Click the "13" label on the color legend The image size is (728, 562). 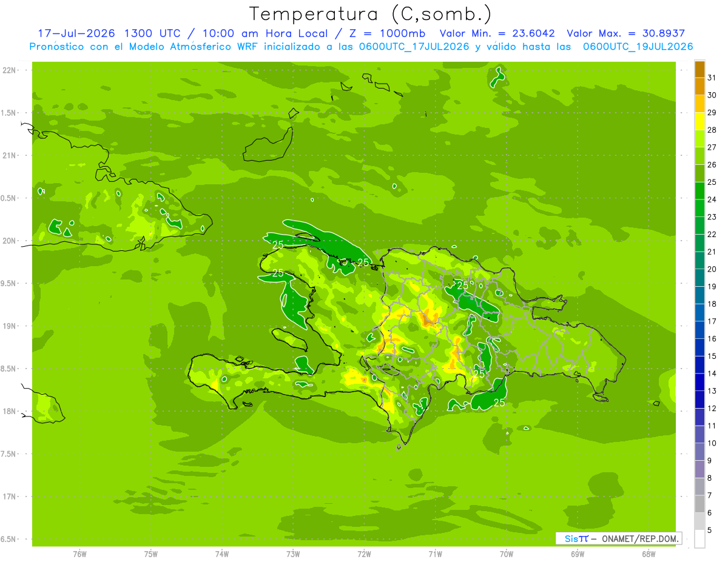[712, 390]
